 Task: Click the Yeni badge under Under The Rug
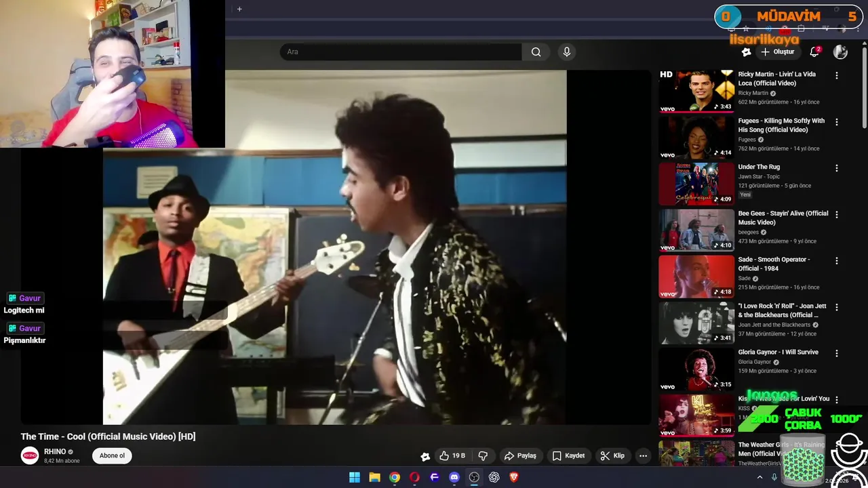coord(745,195)
